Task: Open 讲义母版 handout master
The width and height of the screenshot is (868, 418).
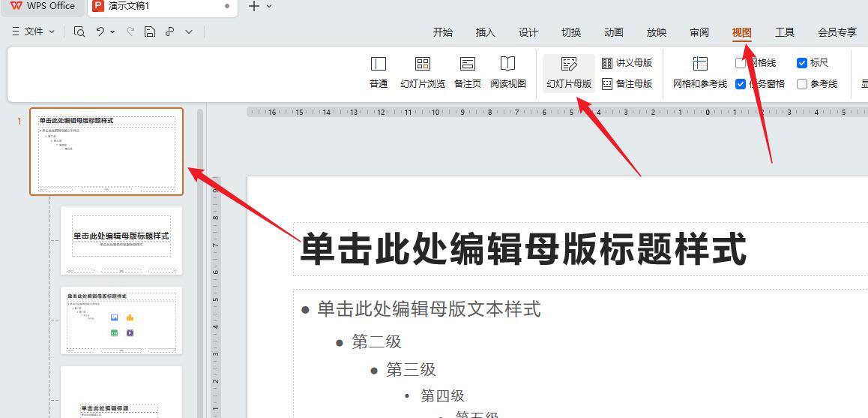Action: tap(627, 63)
